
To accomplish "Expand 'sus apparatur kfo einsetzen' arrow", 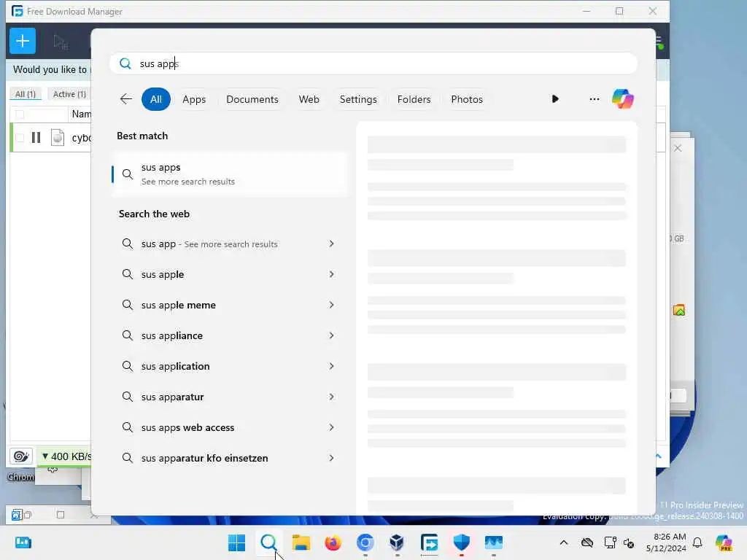I will tap(331, 458).
